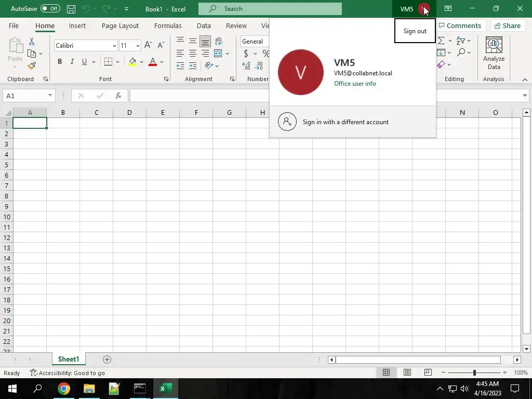Collapse the ribbon chevron
Screen dimensions: 532x399
click(525, 79)
